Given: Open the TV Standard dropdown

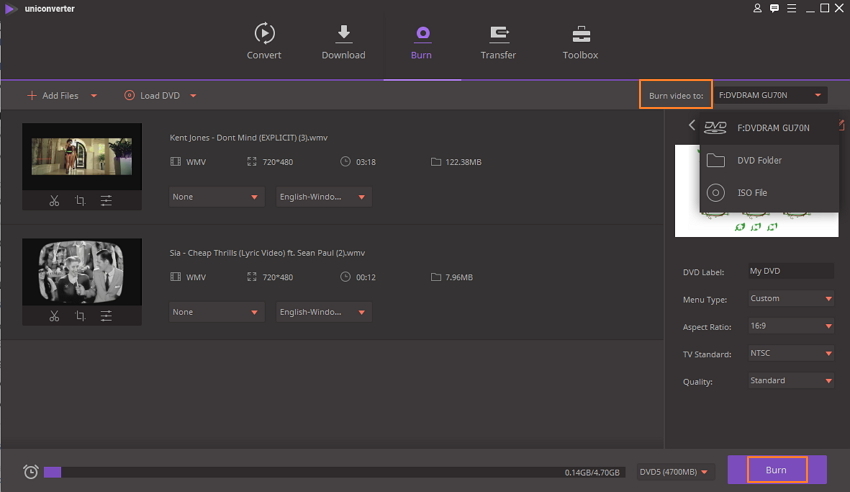Looking at the screenshot, I should (790, 353).
